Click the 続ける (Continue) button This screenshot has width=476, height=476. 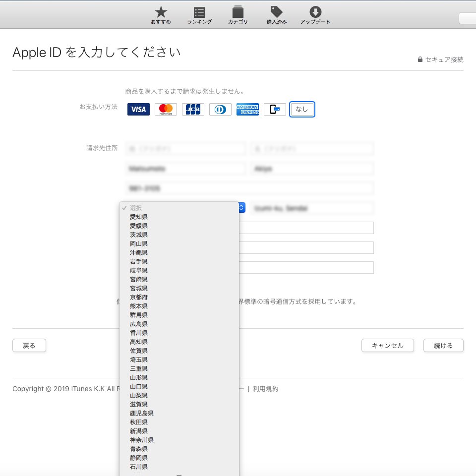(x=443, y=346)
